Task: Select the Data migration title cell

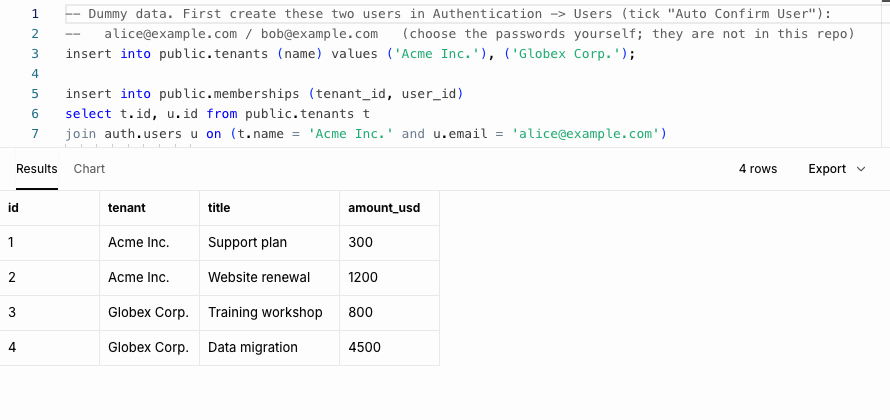Action: [x=270, y=348]
